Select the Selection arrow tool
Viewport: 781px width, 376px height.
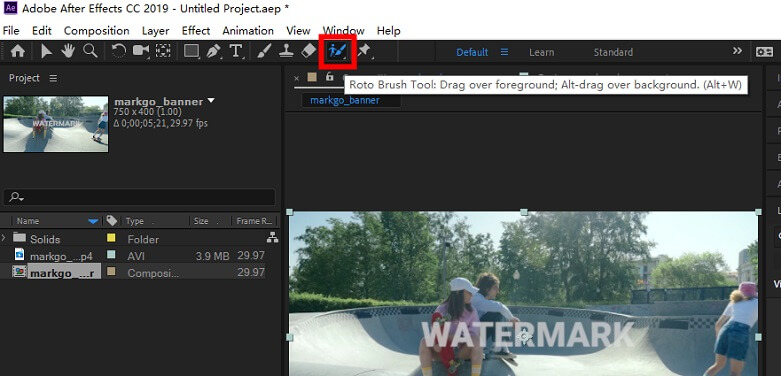point(47,51)
